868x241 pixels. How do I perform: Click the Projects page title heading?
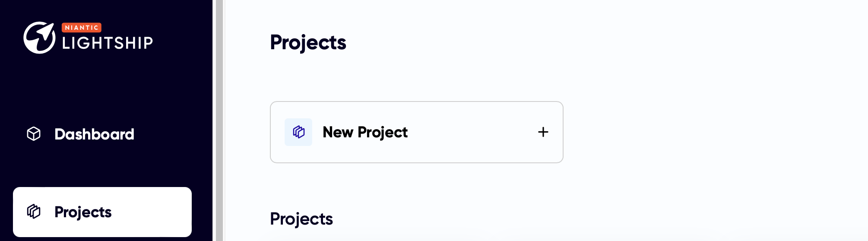[308, 43]
